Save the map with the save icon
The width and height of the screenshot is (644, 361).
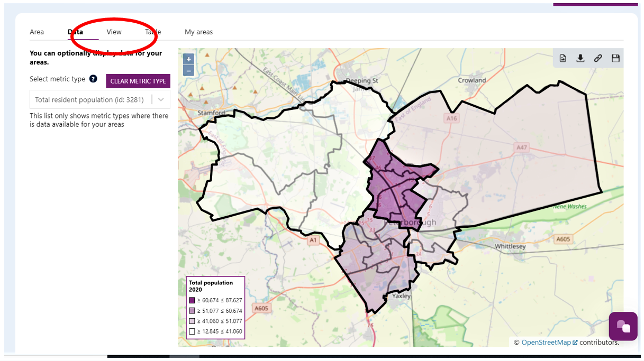[x=615, y=58]
